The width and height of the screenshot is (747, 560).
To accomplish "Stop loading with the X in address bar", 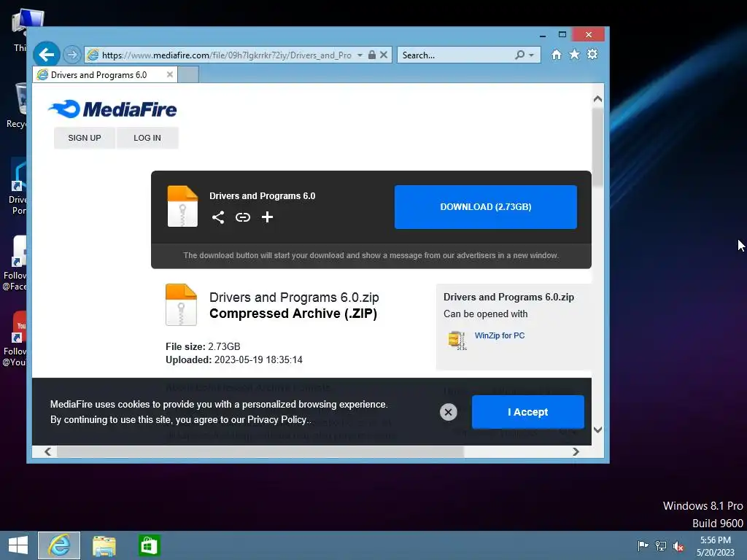I will [x=384, y=55].
